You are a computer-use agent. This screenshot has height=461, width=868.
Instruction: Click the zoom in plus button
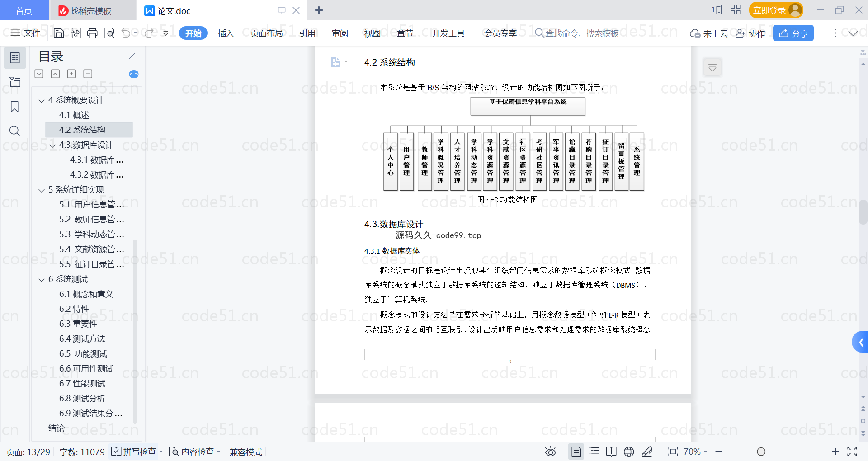(835, 452)
